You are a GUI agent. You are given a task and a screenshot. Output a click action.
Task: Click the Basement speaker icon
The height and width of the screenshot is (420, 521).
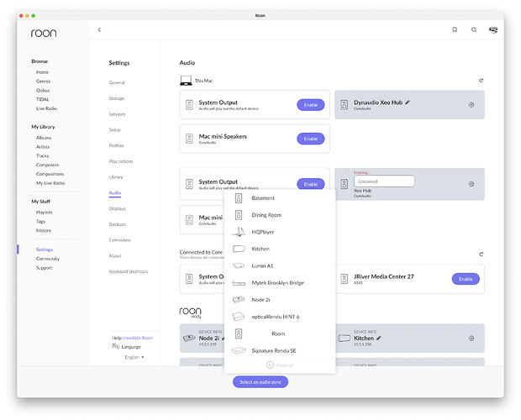click(239, 198)
